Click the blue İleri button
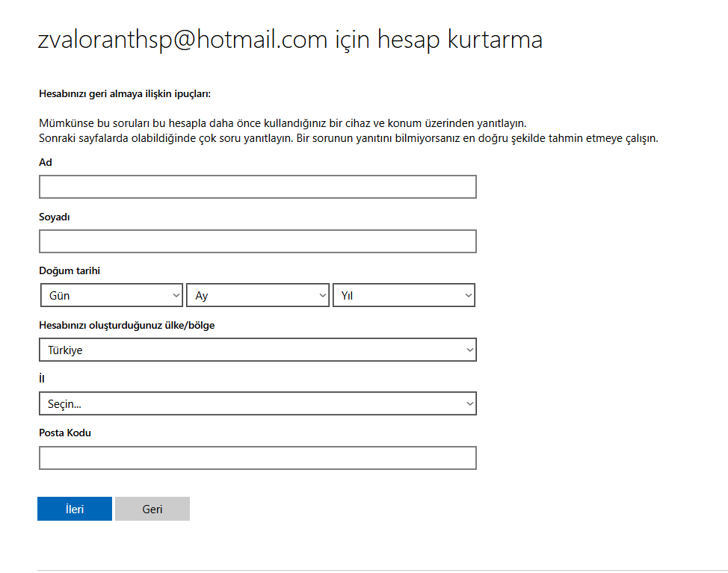 click(x=75, y=509)
